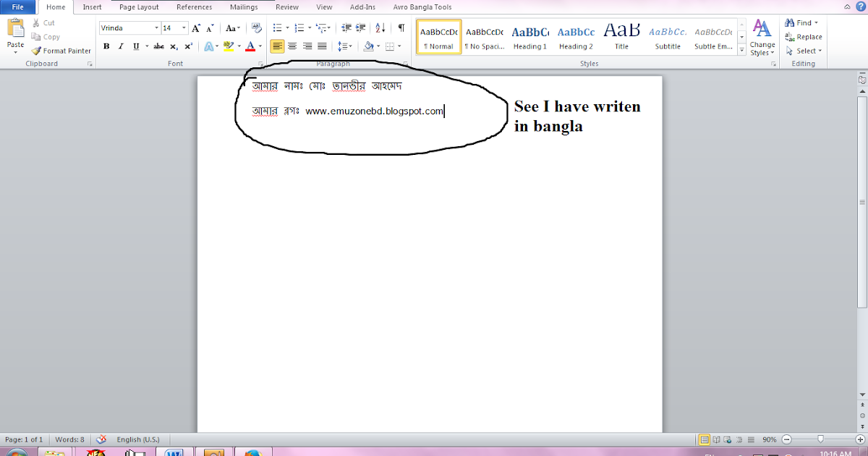Click the Words: 8 status bar counter
The height and width of the screenshot is (456, 868).
[x=69, y=439]
